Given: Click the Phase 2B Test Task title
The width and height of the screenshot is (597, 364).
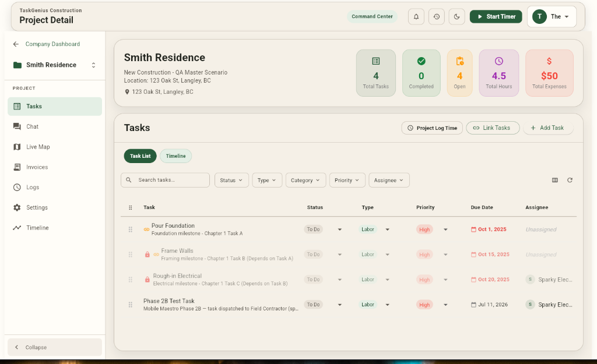Looking at the screenshot, I should (x=168, y=301).
